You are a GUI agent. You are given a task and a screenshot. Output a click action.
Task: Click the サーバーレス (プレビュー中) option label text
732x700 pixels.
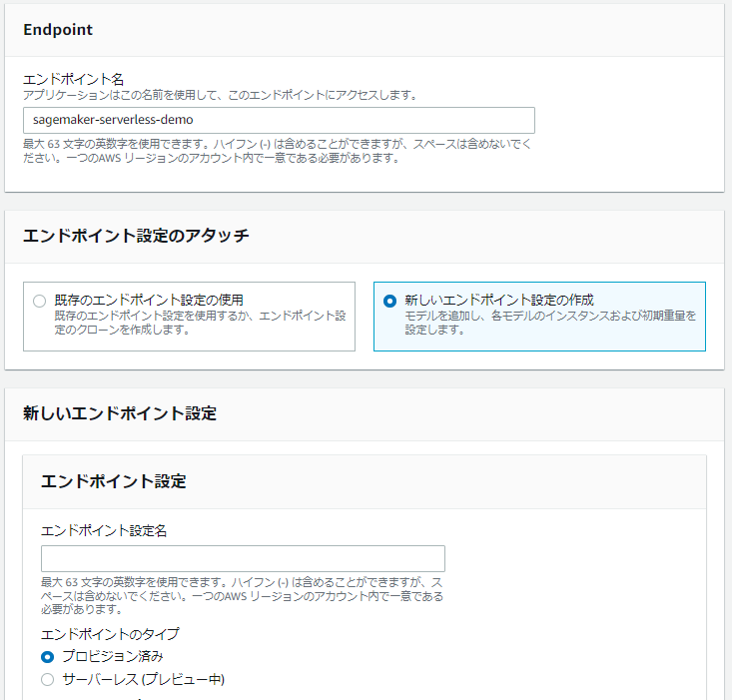click(x=143, y=680)
